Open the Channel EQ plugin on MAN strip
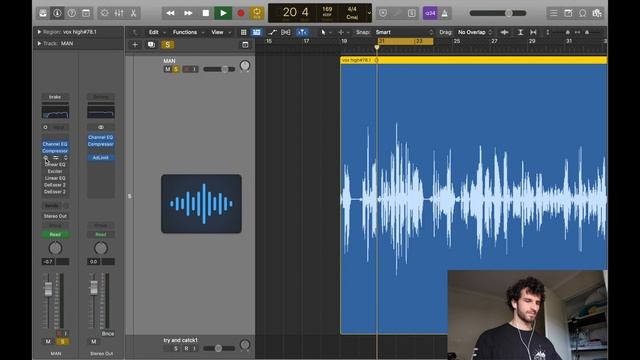The height and width of the screenshot is (360, 640). tap(55, 144)
